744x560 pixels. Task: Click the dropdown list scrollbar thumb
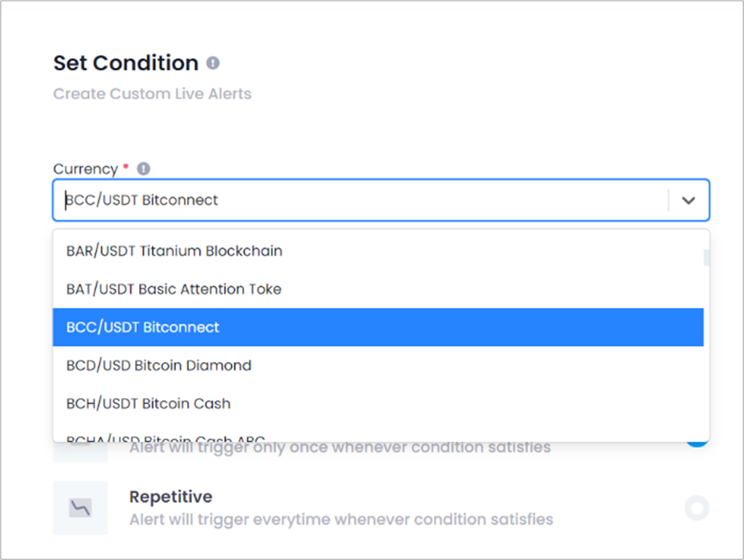click(x=707, y=258)
